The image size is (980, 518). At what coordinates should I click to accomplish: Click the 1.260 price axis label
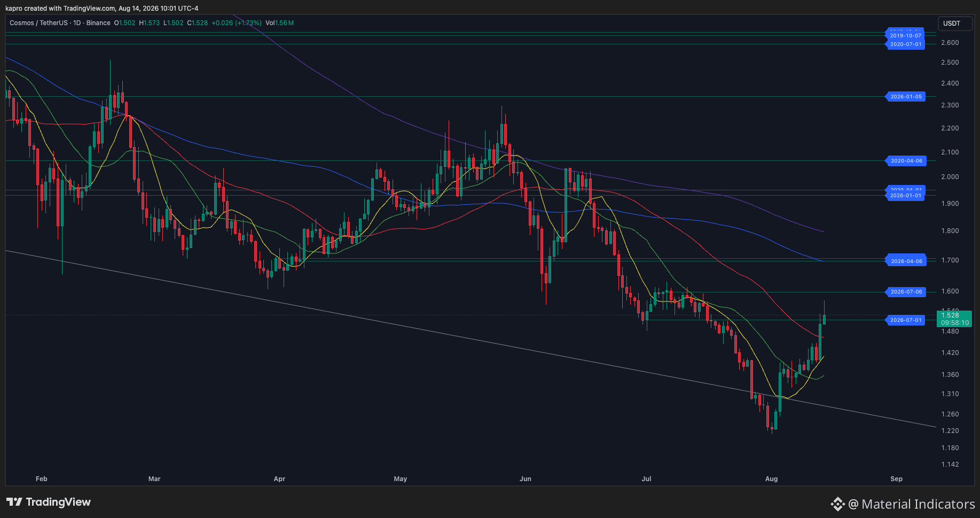(950, 414)
